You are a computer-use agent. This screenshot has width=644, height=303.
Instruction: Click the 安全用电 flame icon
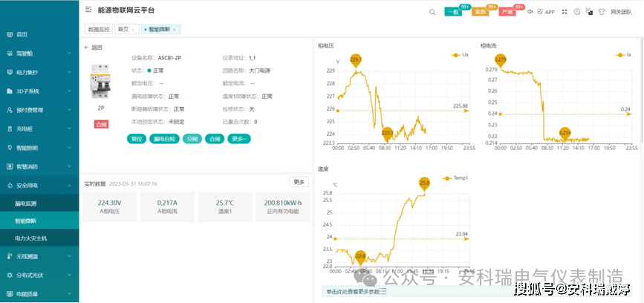coord(10,186)
